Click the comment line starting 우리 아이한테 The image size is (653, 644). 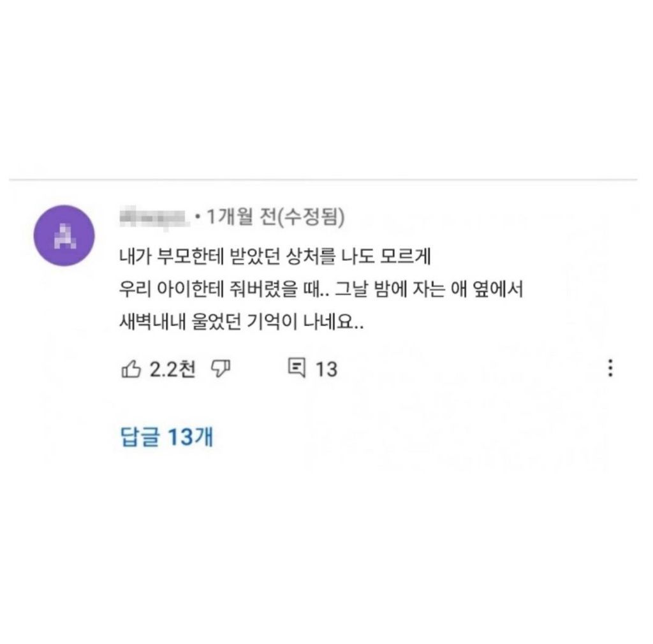pos(321,289)
